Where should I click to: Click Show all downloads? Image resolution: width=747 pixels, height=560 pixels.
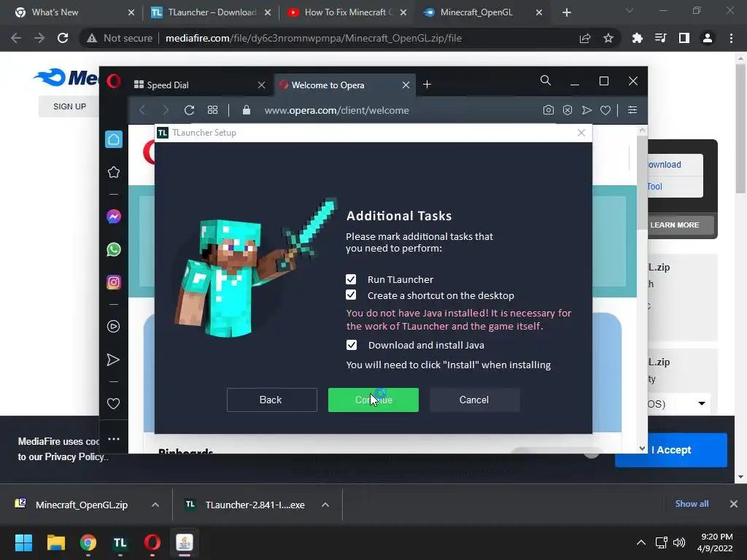pyautogui.click(x=692, y=504)
